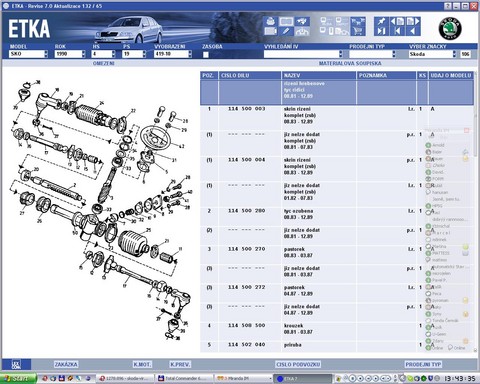
Task: Click the K.MOT. button
Action: [x=142, y=364]
